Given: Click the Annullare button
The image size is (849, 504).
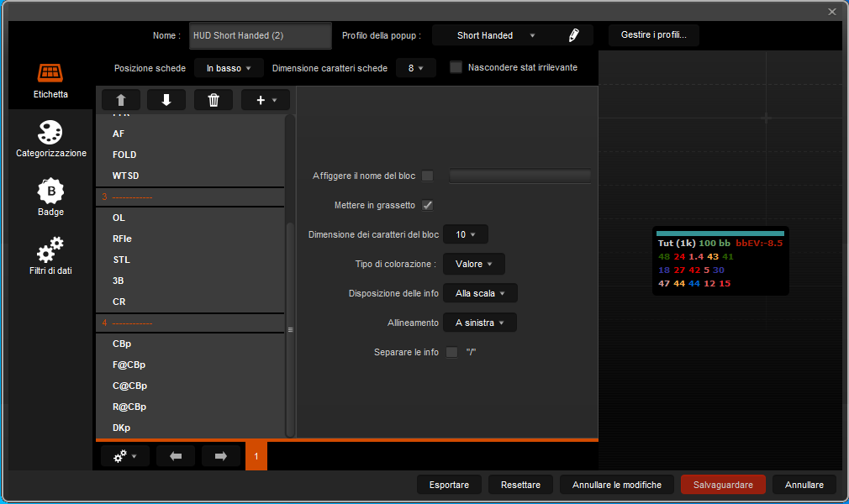Looking at the screenshot, I should [804, 485].
